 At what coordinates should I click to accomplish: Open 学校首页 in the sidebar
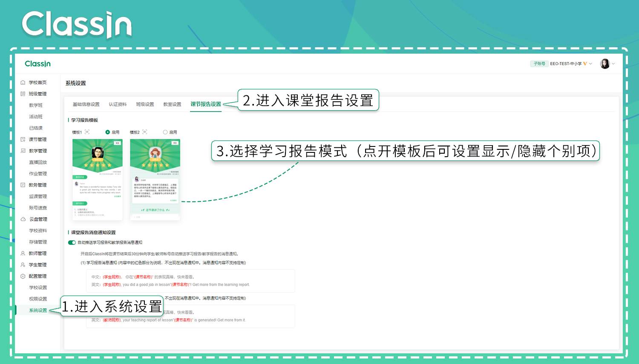coord(37,83)
